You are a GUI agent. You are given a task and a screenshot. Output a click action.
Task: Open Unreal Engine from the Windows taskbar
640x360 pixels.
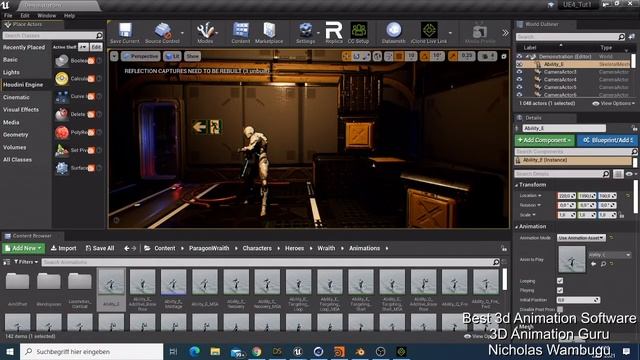pos(298,351)
